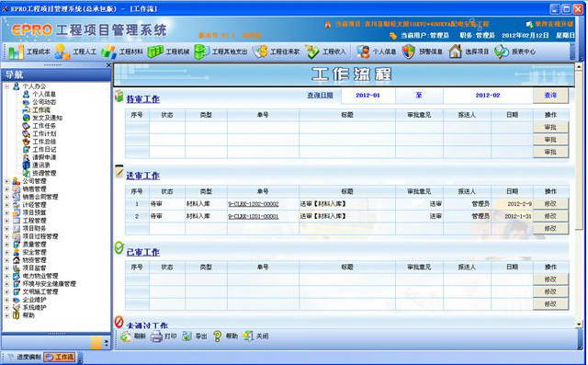The image size is (588, 365).
Task: Open 资源管理 in the navigation tree
Action: click(x=44, y=173)
